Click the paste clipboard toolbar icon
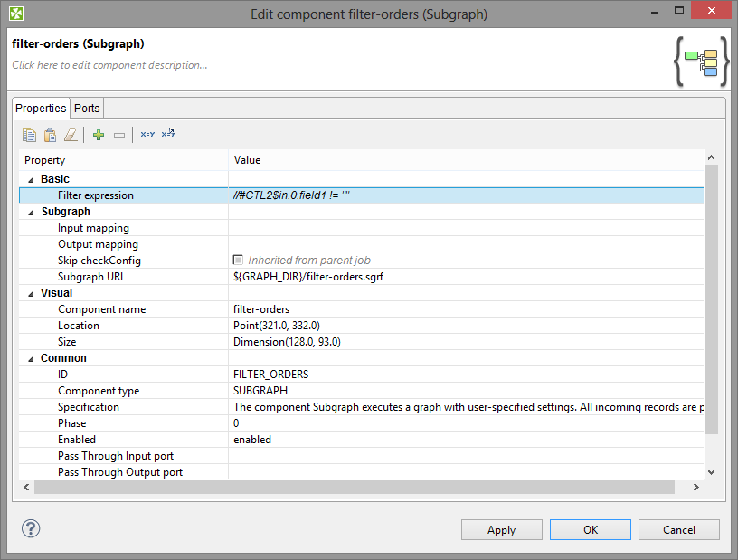The height and width of the screenshot is (560, 738). pos(51,135)
